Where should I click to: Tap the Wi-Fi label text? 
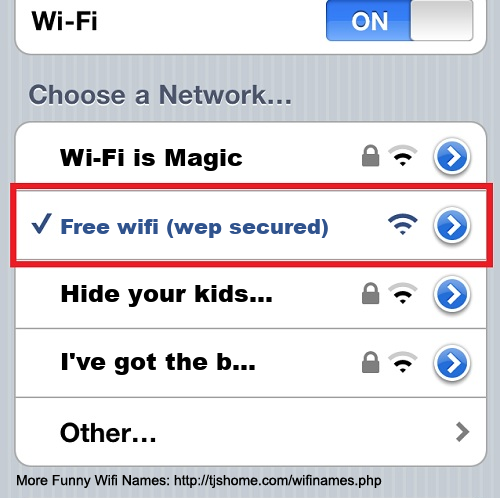pos(64,21)
